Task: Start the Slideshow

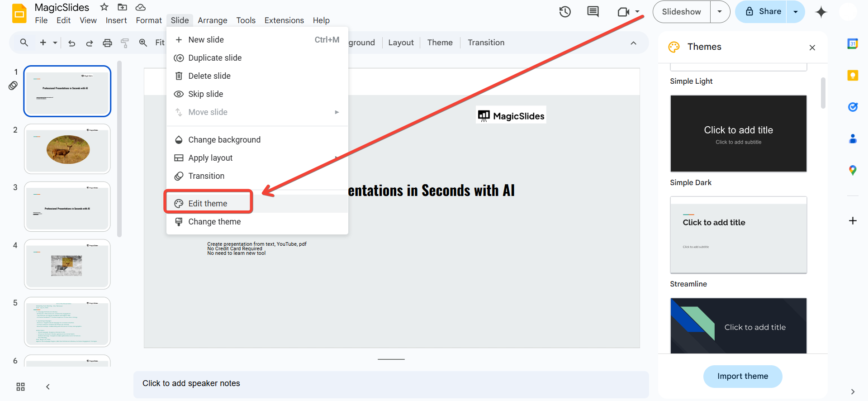Action: [x=681, y=12]
